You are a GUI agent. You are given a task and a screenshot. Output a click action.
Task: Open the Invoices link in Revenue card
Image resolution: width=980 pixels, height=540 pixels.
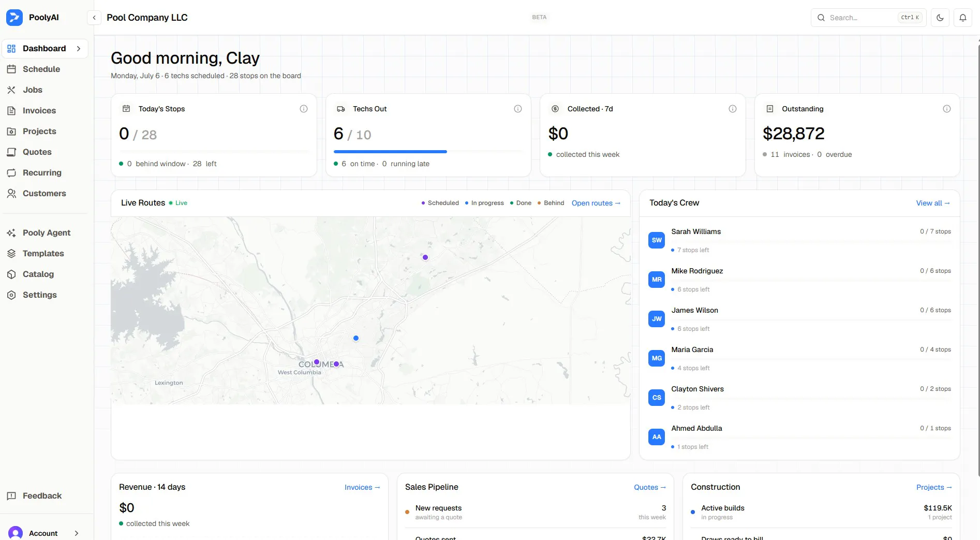click(x=362, y=487)
